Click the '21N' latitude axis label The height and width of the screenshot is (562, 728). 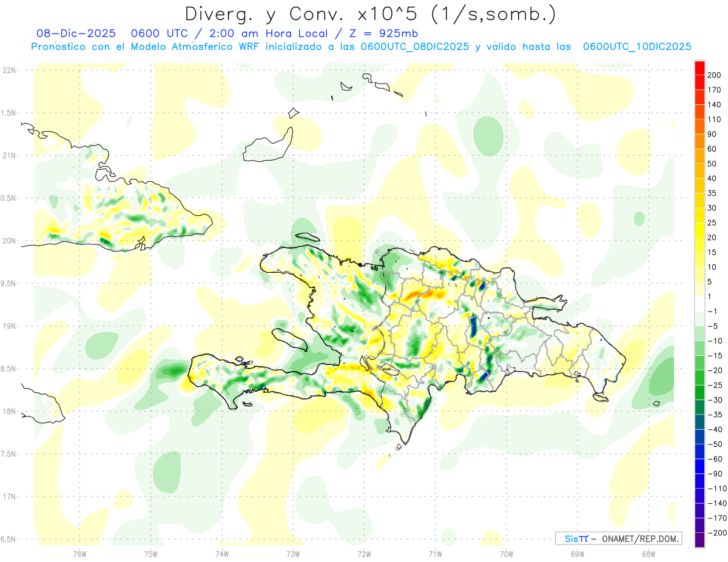tap(8, 156)
